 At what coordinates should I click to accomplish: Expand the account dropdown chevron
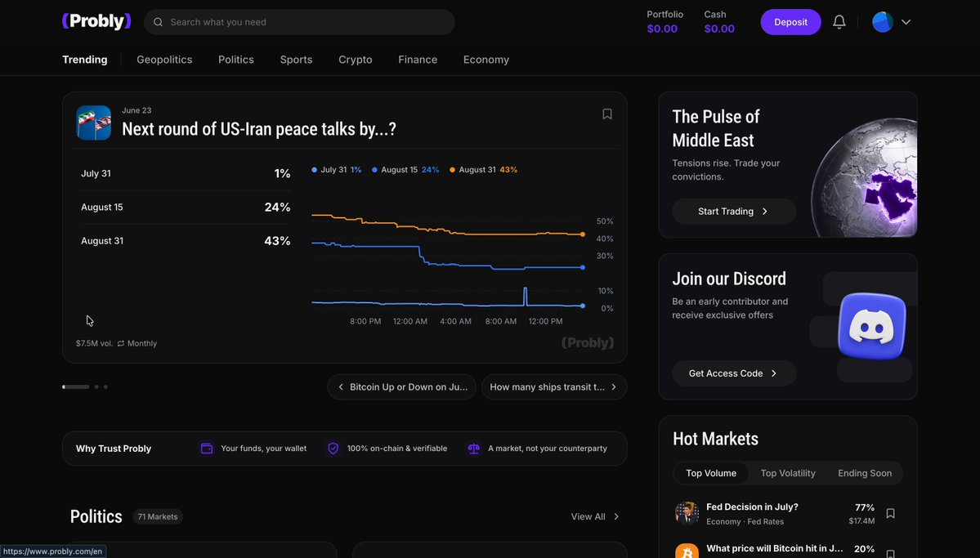coord(906,22)
